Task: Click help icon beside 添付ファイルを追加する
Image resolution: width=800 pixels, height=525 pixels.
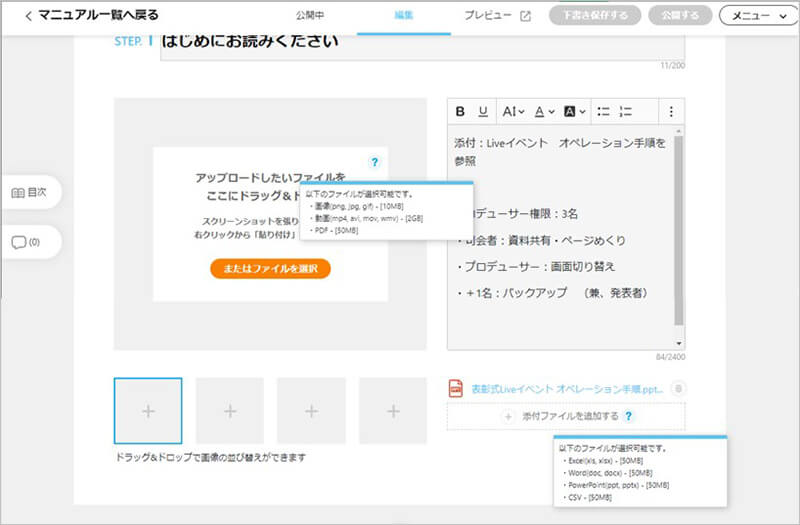Action: point(629,416)
